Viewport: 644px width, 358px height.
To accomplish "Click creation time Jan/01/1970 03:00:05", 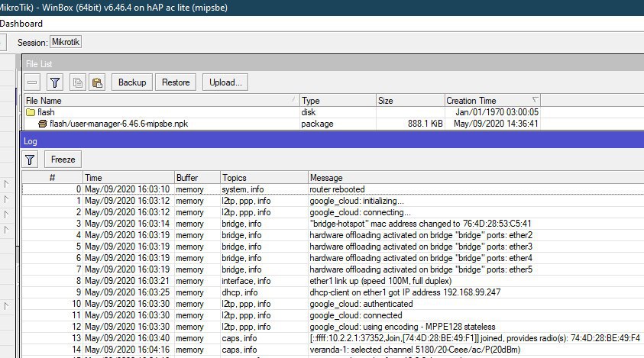I will (497, 112).
